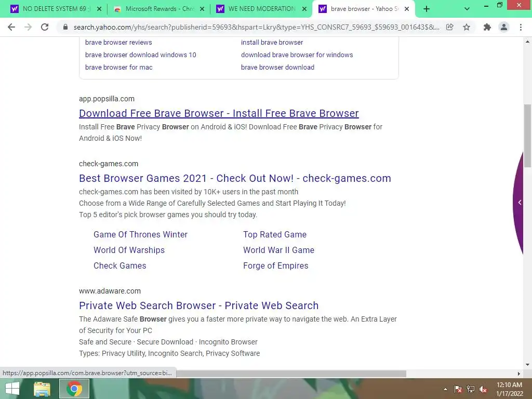Open the muted volume tray icon
532x399 pixels.
483,389
